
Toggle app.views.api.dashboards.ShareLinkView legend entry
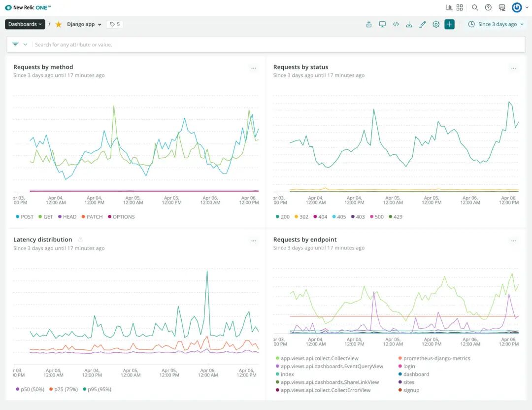pos(327,382)
